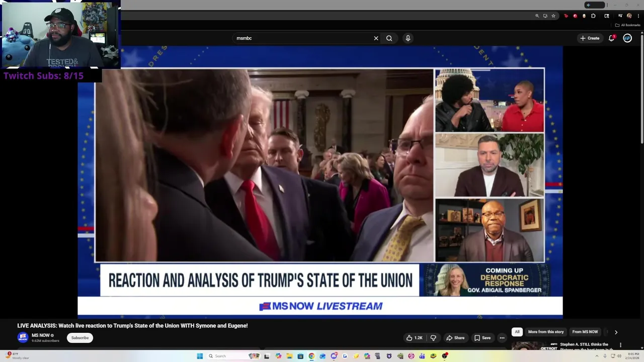The image size is (644, 362).
Task: Open File Explorer from the taskbar
Action: (289, 356)
